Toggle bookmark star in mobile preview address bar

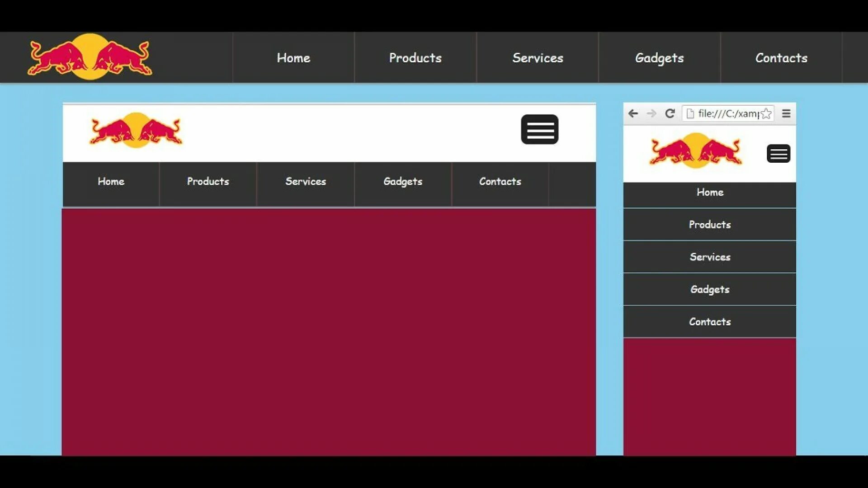(767, 113)
